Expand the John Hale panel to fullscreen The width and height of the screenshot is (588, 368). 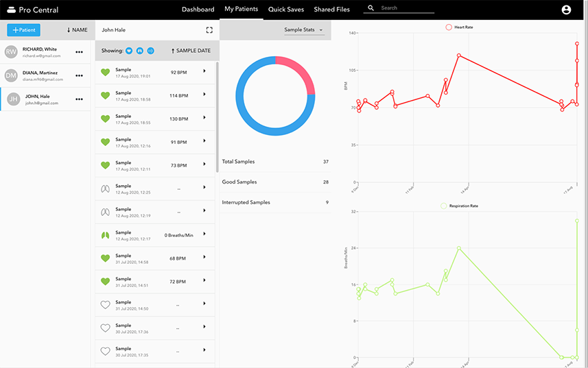[x=209, y=30]
